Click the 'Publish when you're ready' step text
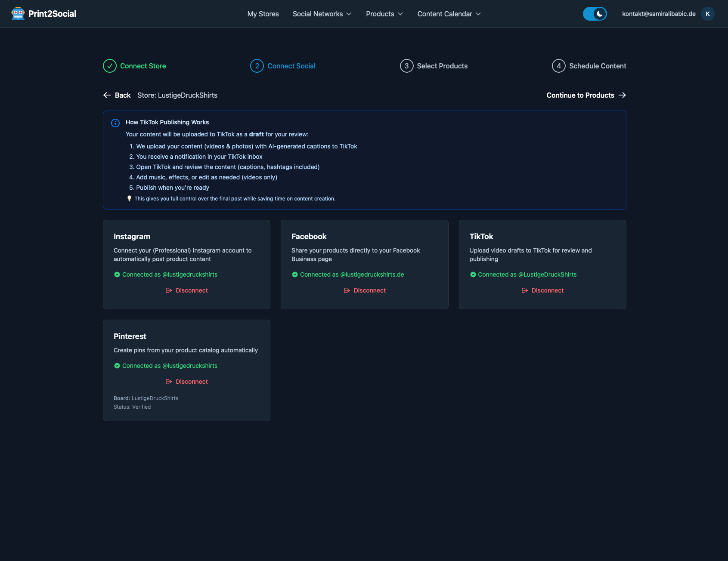The width and height of the screenshot is (728, 561). point(173,188)
